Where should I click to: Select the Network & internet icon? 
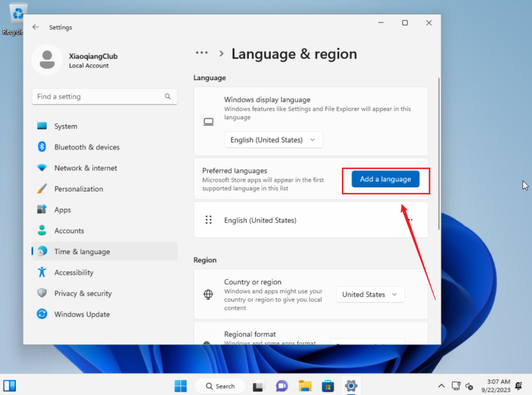42,167
